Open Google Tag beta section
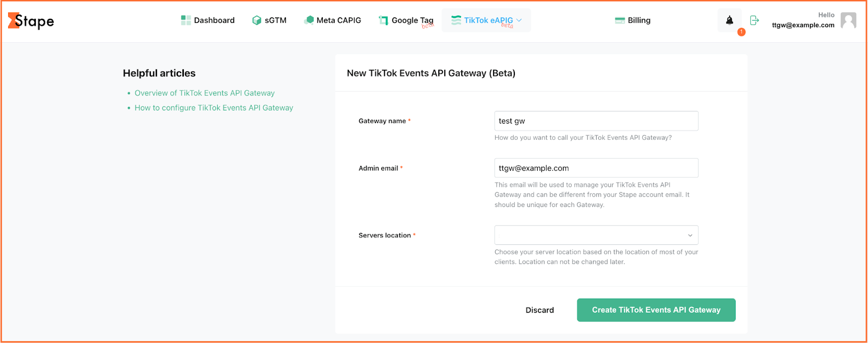Viewport: 868px width, 343px height. click(x=406, y=21)
